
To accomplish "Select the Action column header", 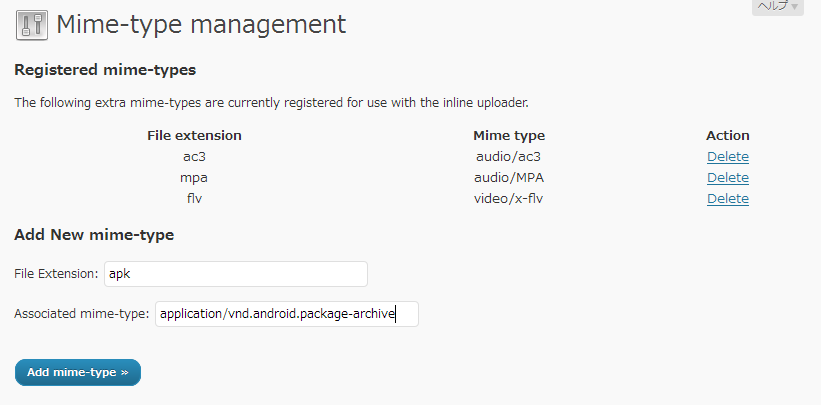I will (x=728, y=136).
